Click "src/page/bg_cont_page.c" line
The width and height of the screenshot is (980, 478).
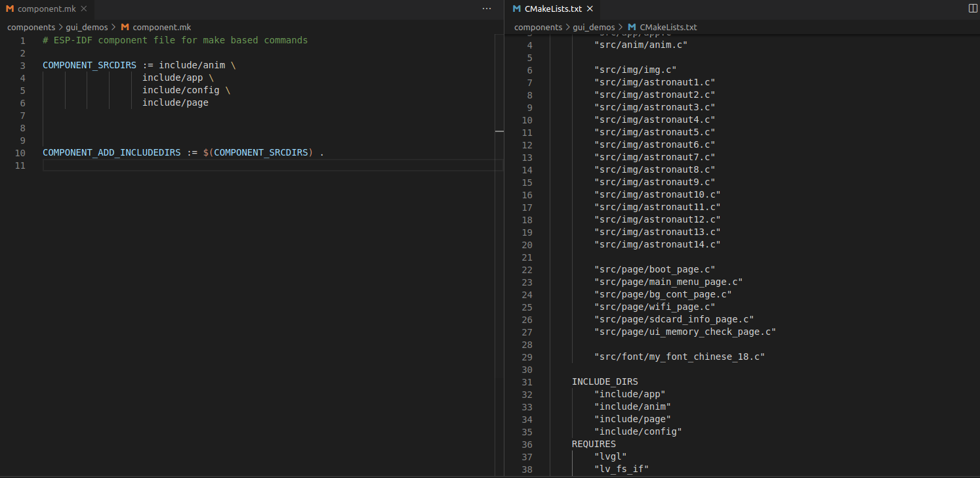[x=663, y=295]
